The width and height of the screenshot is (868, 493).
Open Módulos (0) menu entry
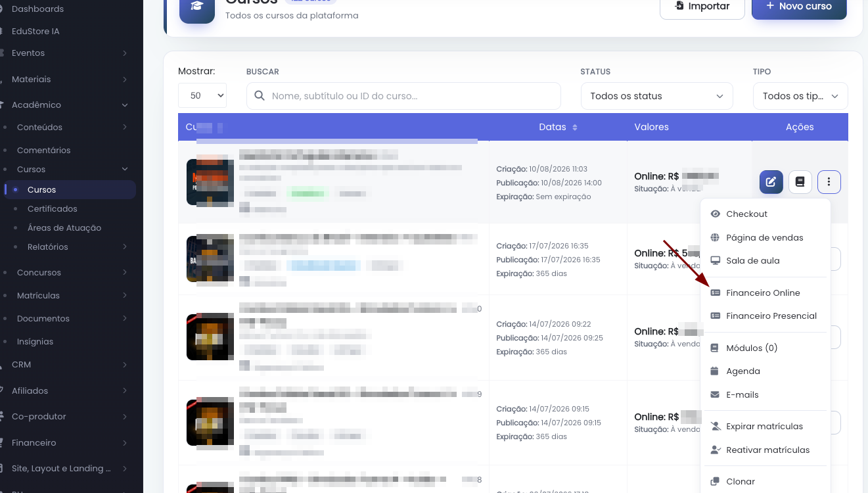pos(765,348)
